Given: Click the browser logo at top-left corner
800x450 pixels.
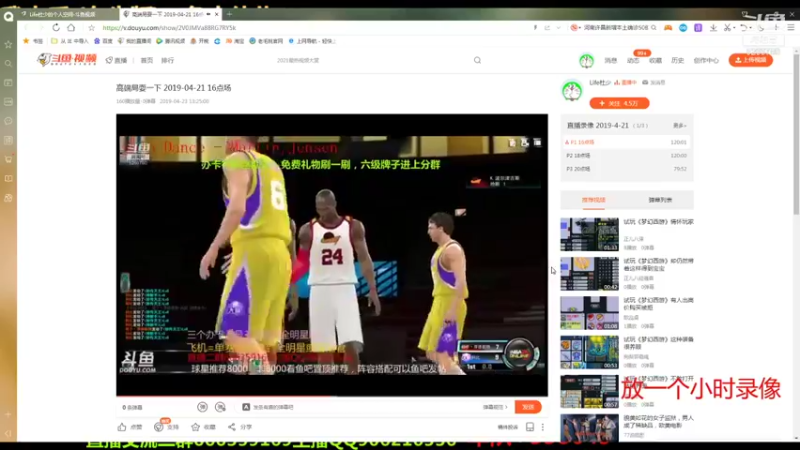Looking at the screenshot, I should click(x=8, y=16).
